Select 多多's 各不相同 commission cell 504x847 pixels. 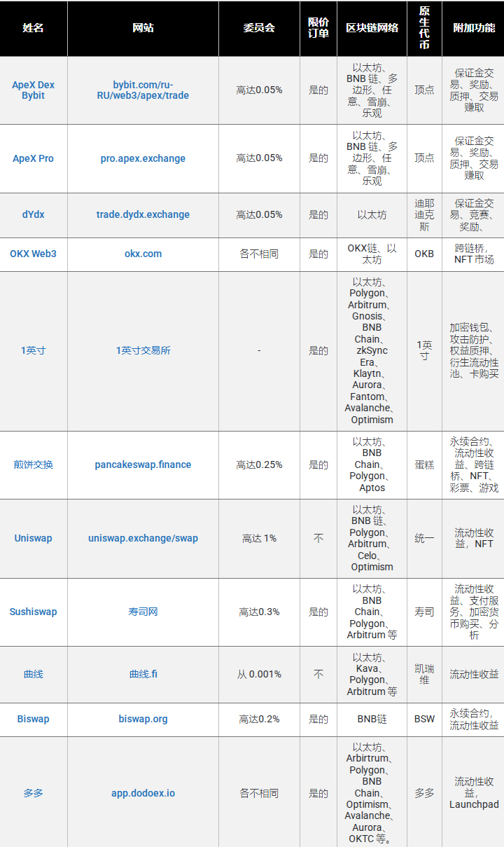259,793
